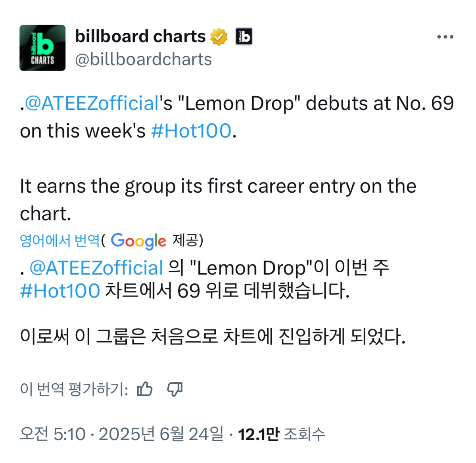
Task: Open the @ATEEZofficial mention in the Korean translation
Action: (x=96, y=268)
